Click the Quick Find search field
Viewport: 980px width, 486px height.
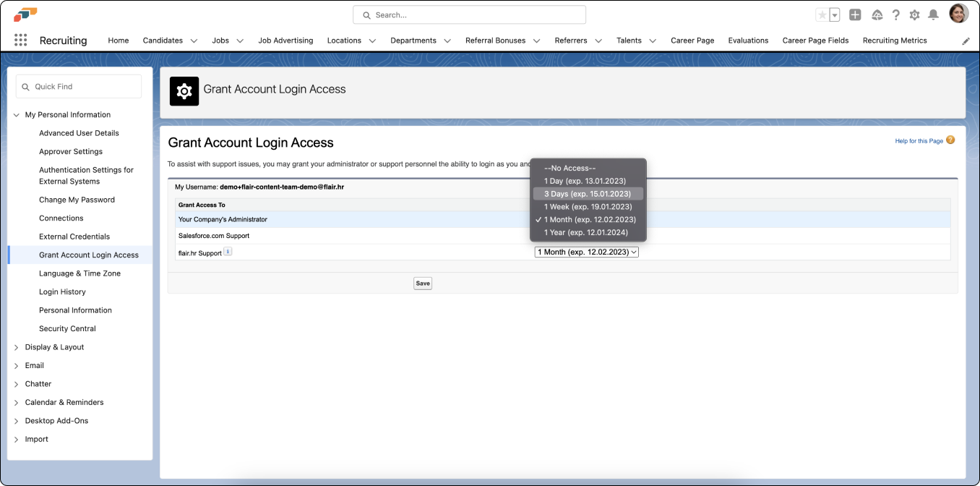click(79, 87)
